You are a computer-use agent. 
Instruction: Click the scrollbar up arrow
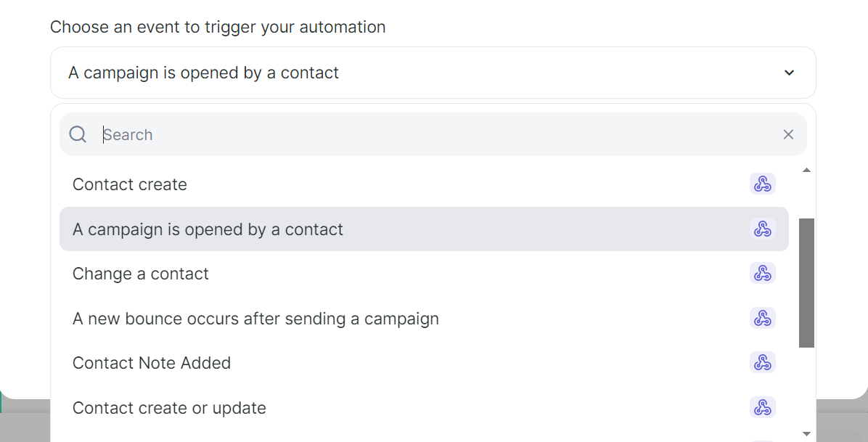[x=806, y=170]
